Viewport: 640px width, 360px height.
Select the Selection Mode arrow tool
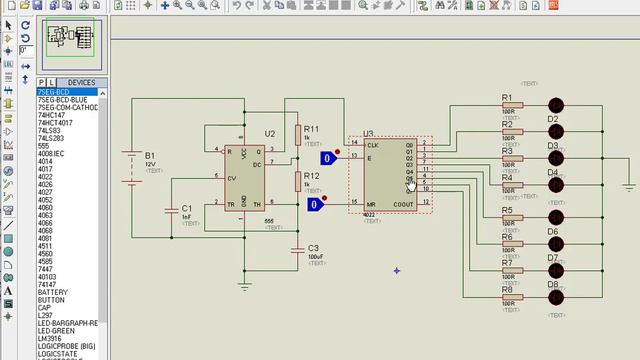8,25
